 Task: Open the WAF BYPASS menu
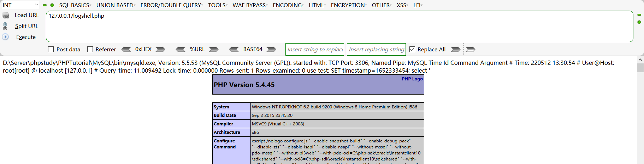[x=250, y=5]
